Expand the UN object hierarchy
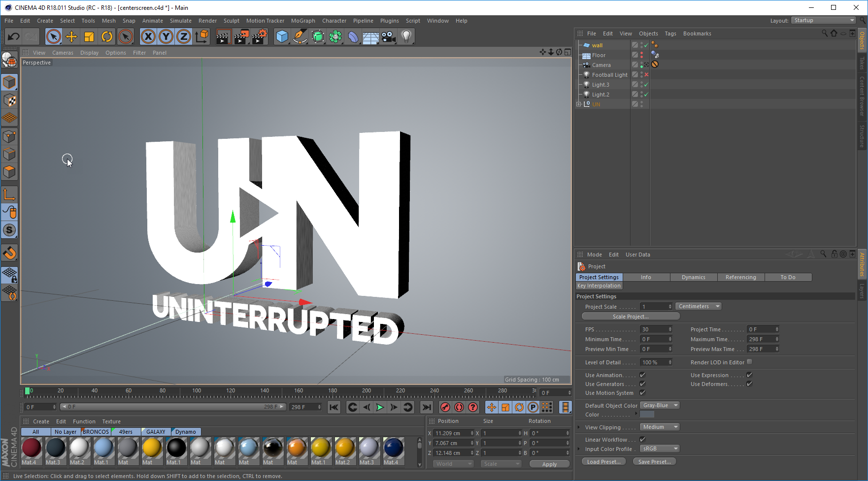Screen dimensions: 868x481 (x=579, y=104)
